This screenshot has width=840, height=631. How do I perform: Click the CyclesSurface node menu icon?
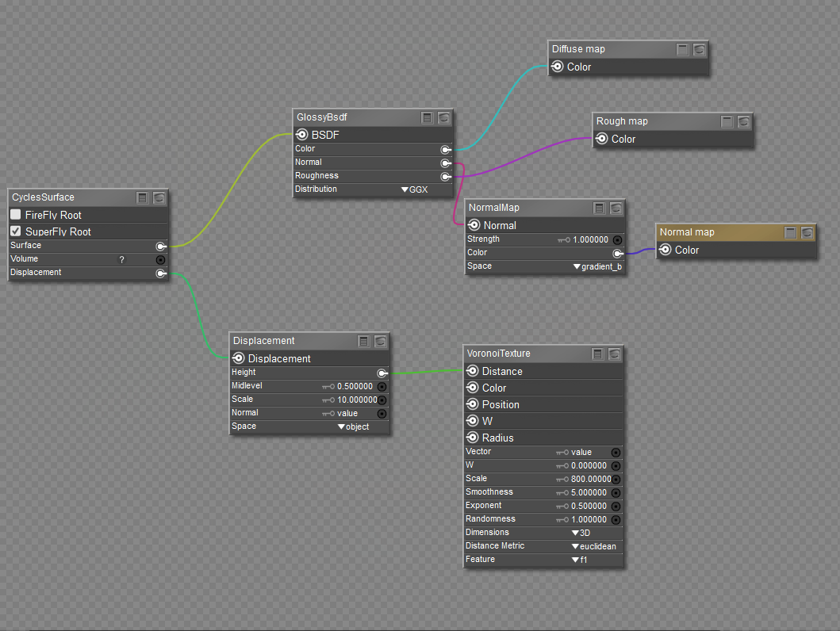coord(142,198)
